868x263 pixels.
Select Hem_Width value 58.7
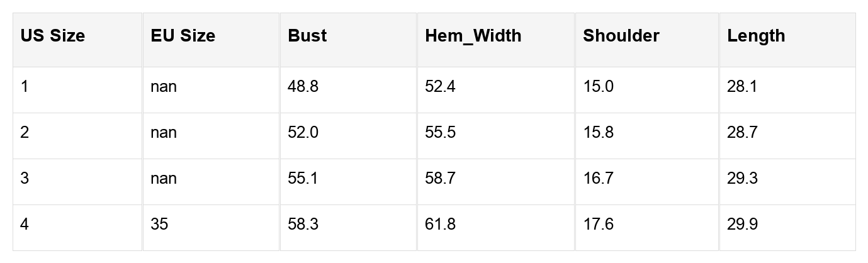pos(440,178)
